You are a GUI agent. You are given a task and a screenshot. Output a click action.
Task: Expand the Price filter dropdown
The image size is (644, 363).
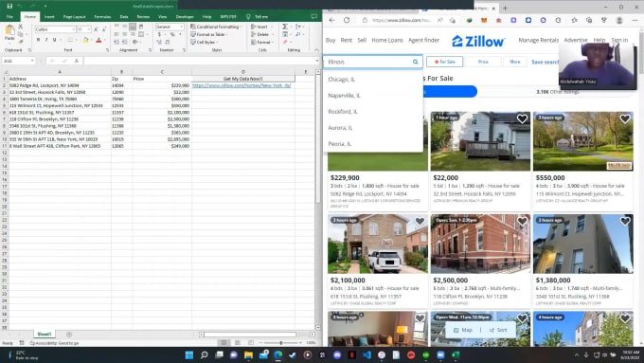click(x=483, y=62)
